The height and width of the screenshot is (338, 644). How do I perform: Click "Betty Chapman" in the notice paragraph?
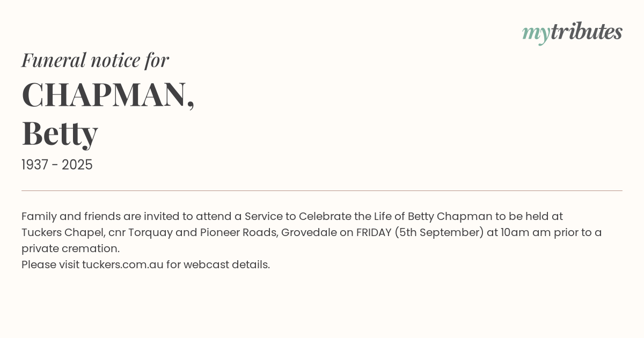[450, 216]
